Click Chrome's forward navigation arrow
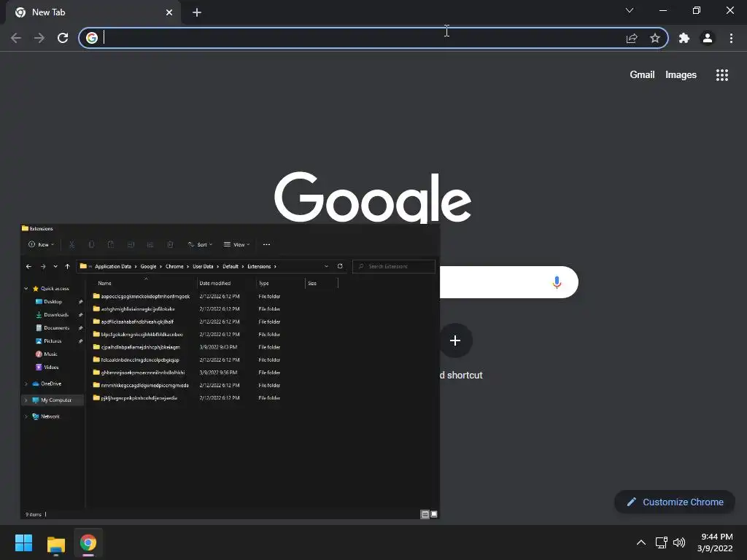Screen dimensions: 747x560 coord(39,38)
